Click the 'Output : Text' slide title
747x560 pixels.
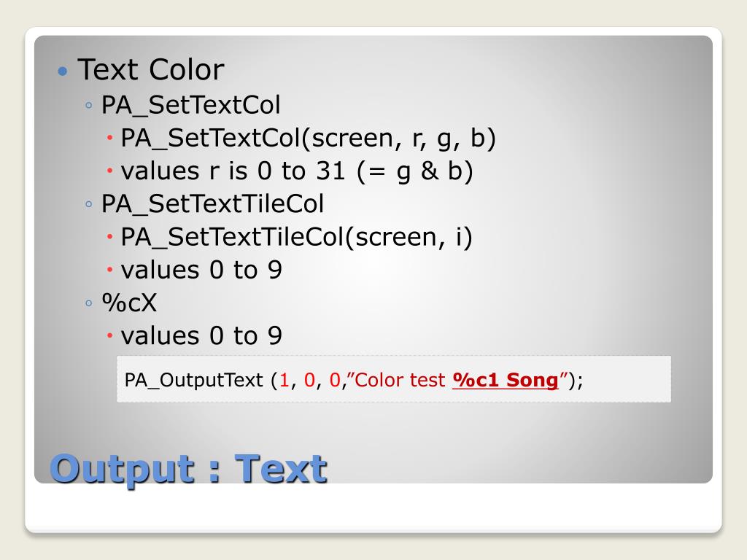point(188,470)
